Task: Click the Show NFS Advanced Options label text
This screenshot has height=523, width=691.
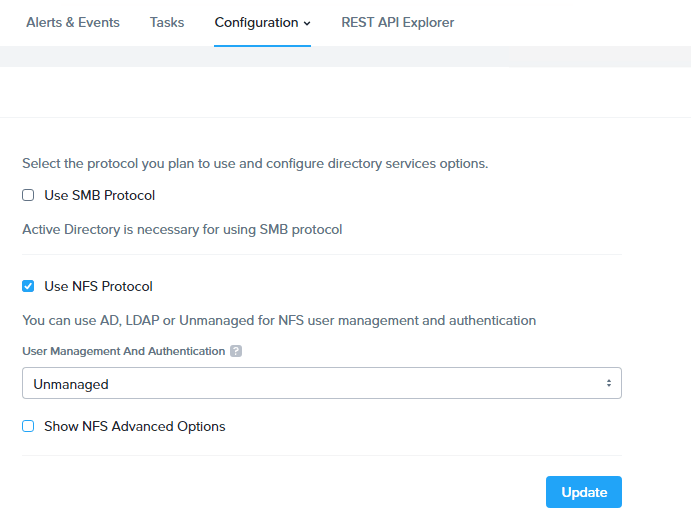Action: pos(134,427)
